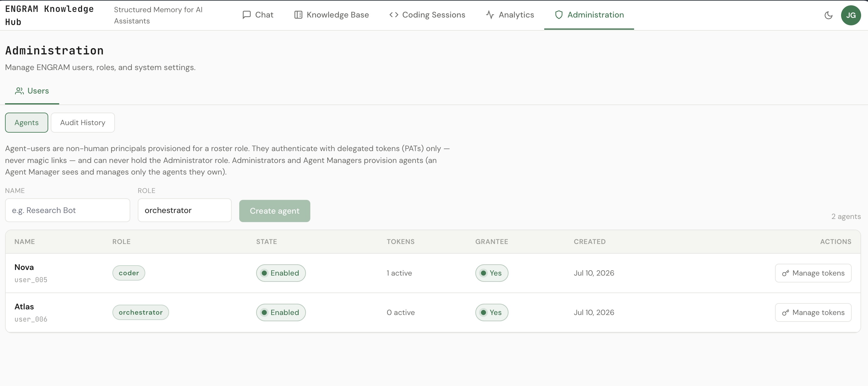The height and width of the screenshot is (386, 868).
Task: Toggle dark mode with the moon icon
Action: pyautogui.click(x=828, y=15)
